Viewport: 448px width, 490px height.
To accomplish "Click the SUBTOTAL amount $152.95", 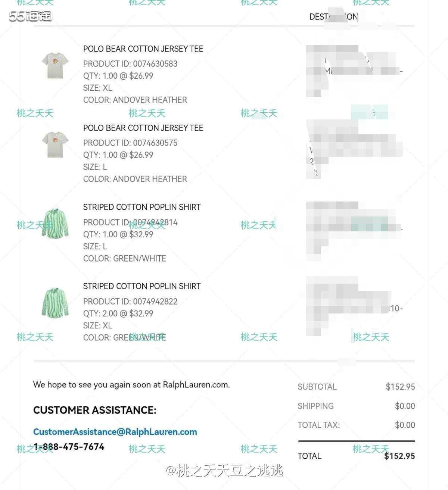I will point(400,387).
